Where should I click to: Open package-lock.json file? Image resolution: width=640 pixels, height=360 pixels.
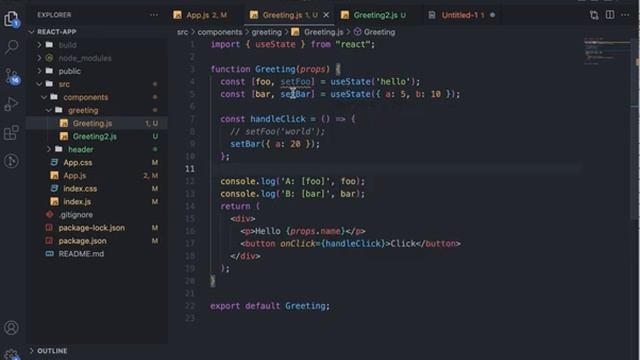point(91,228)
